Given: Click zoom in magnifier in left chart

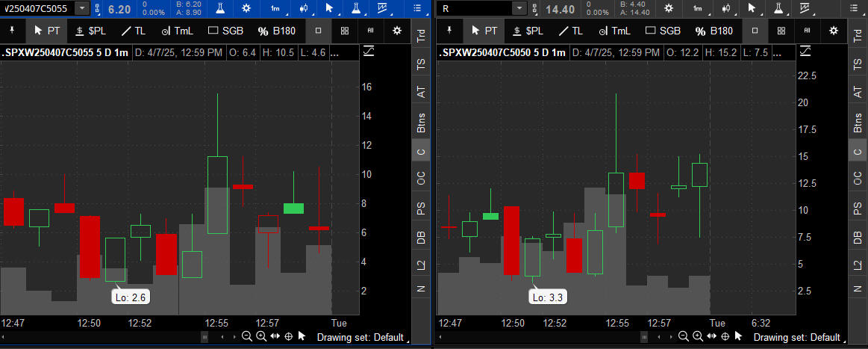Looking at the screenshot, I should pos(261,336).
